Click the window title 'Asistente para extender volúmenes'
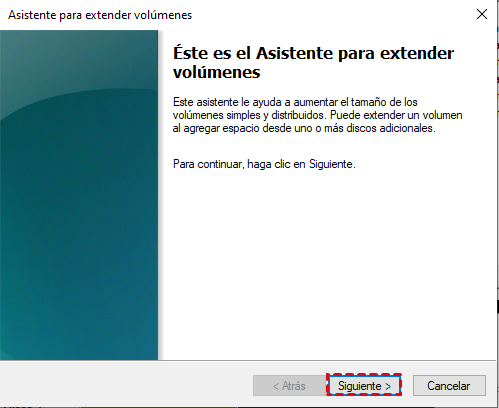This screenshot has height=408, width=499. [100, 15]
